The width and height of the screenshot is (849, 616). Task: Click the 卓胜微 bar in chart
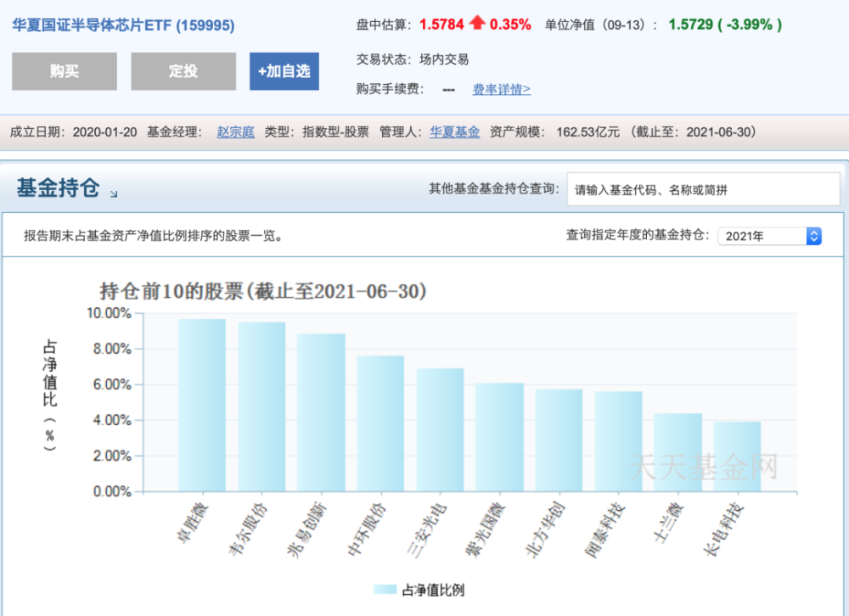point(202,405)
